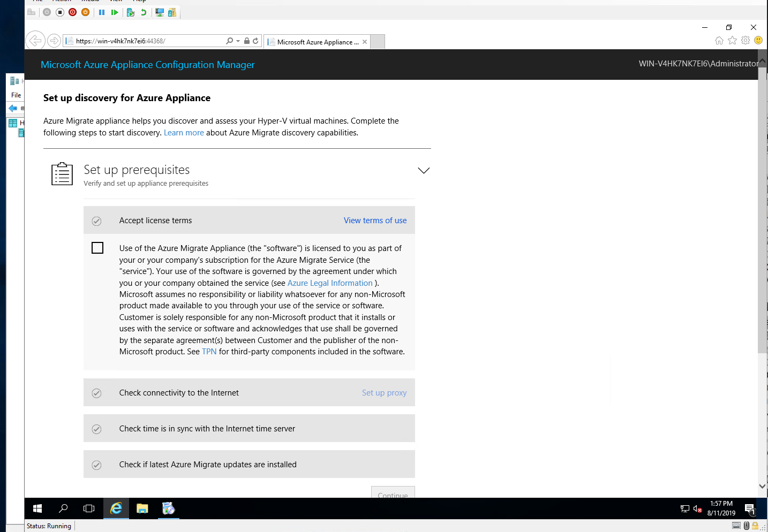Viewport: 768px width, 532px height.
Task: Select the Set up prerequisites clipboard icon
Action: (62, 173)
